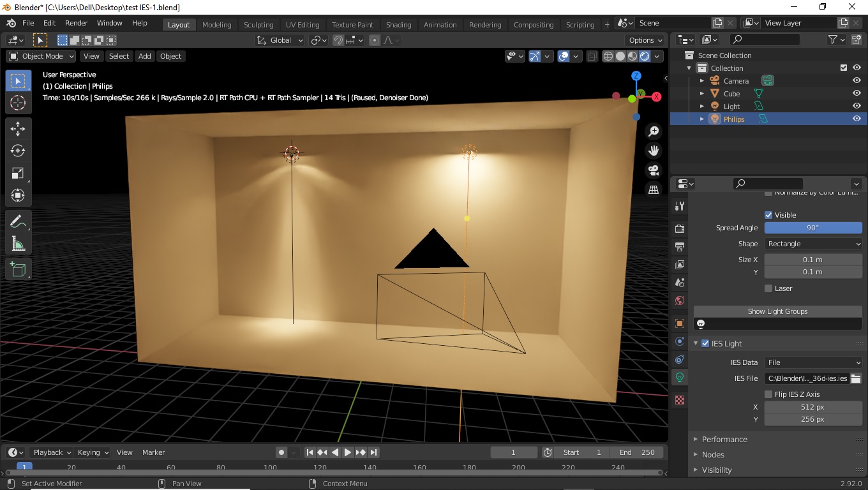Open the Render properties tab

[x=680, y=229]
